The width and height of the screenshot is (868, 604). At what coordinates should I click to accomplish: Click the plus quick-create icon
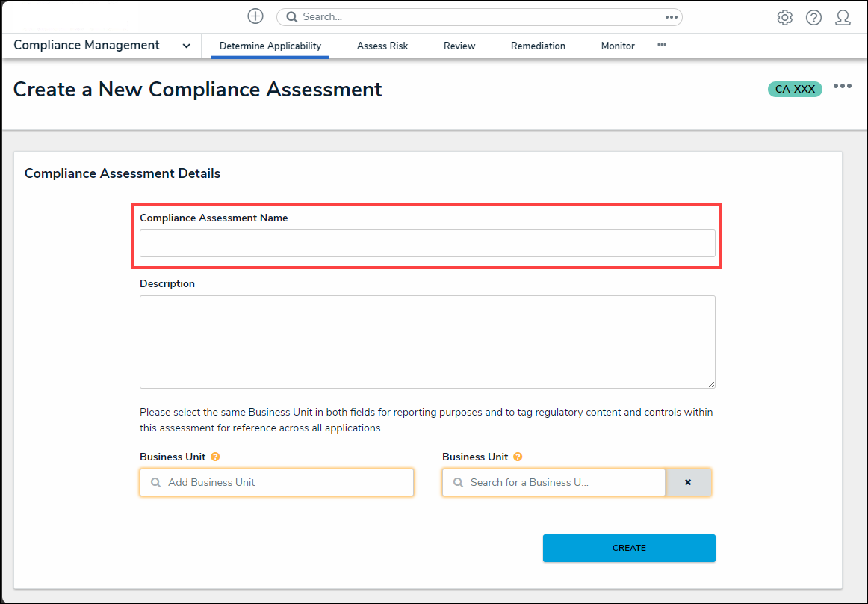coord(255,16)
